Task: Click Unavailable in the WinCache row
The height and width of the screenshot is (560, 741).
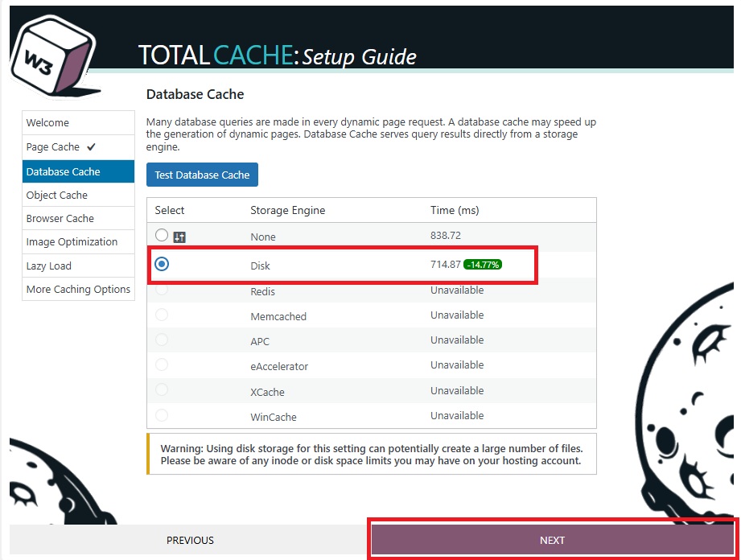Action: [x=457, y=416]
